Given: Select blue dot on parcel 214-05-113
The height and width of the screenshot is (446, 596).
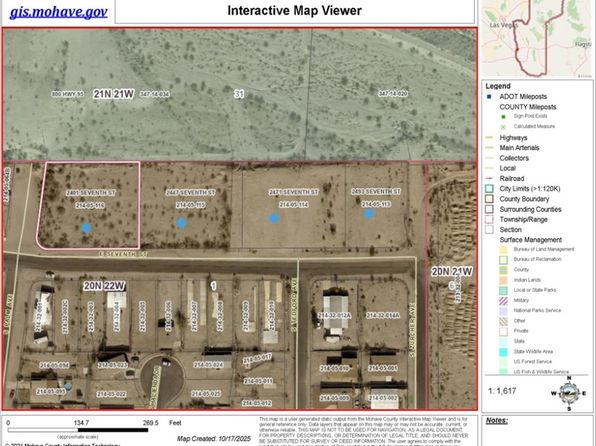Looking at the screenshot, I should pyautogui.click(x=369, y=214).
